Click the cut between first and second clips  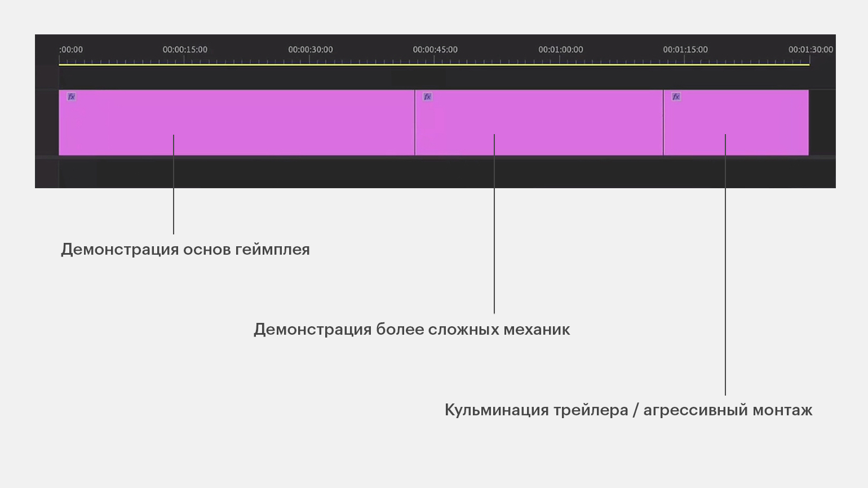coord(415,122)
